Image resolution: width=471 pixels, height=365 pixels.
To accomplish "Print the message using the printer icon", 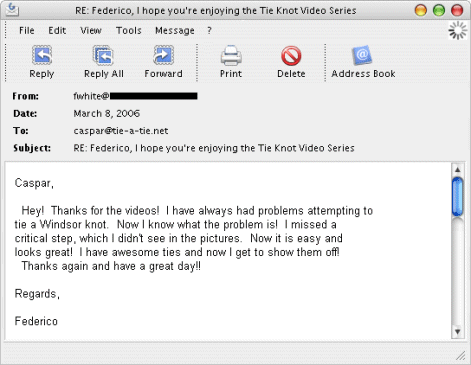I will tap(231, 55).
